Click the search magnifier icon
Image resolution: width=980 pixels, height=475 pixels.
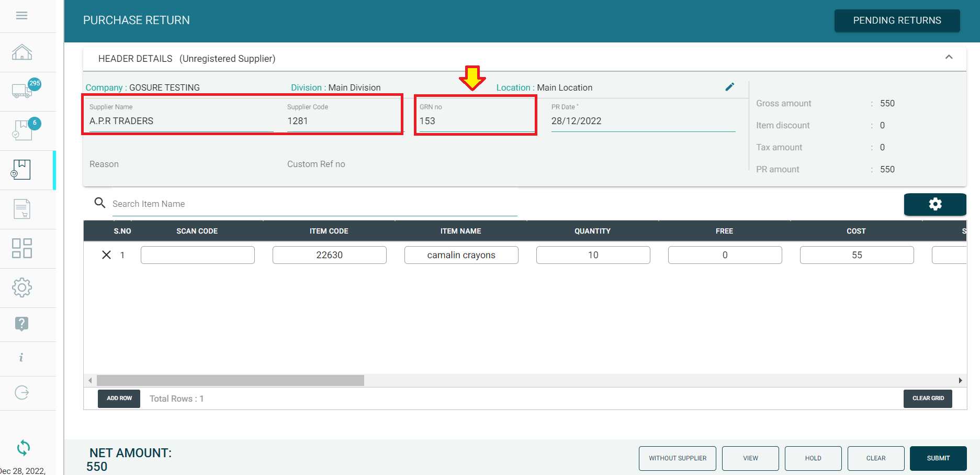[x=99, y=203]
